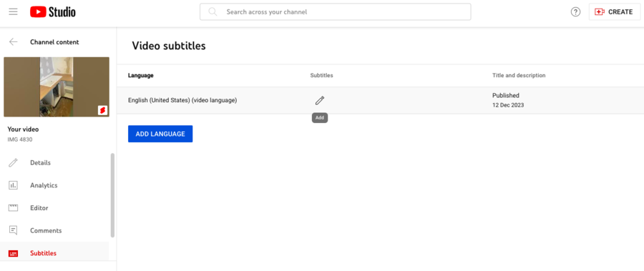Open the help question mark icon

coord(575,12)
